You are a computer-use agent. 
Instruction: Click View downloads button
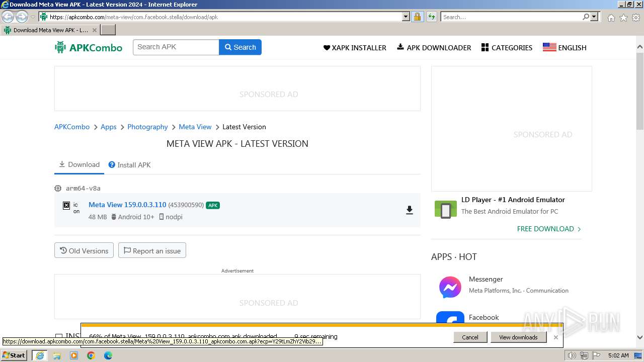coord(518,337)
